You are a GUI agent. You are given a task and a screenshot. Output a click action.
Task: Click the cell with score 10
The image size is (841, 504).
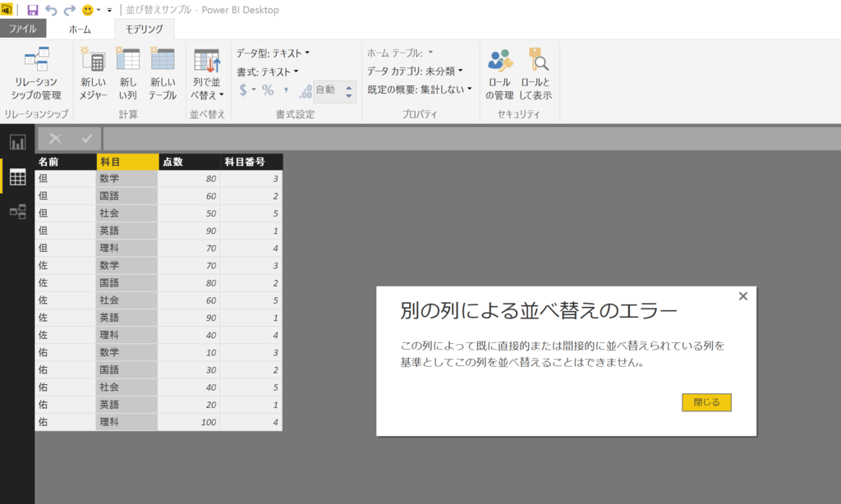pos(189,352)
